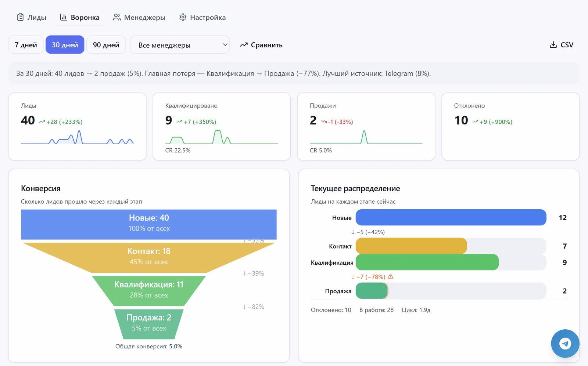Viewport: 588px width, 366px height.
Task: Click the trend arrow icon beside Сравнить
Action: click(244, 45)
